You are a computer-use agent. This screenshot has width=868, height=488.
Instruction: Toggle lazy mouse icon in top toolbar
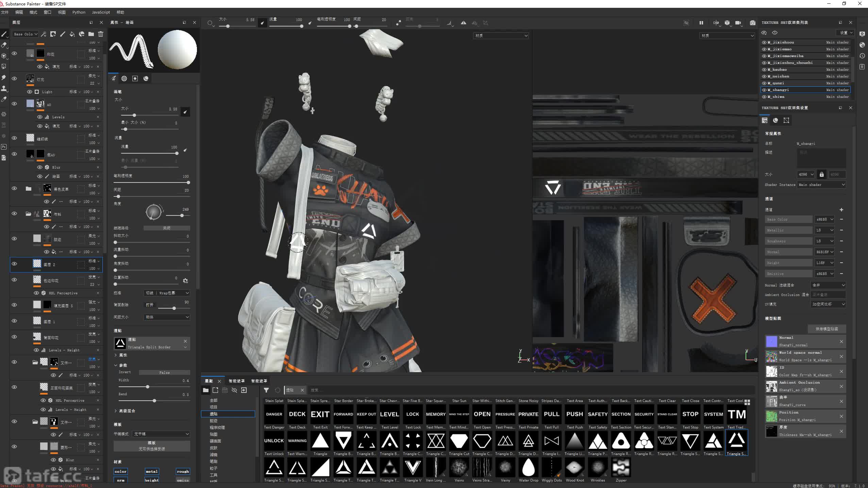(398, 23)
